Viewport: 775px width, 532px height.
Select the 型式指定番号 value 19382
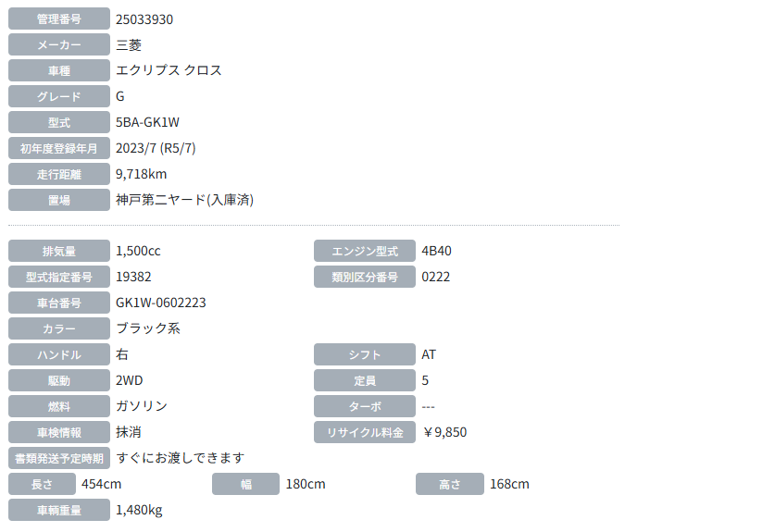pyautogui.click(x=133, y=277)
